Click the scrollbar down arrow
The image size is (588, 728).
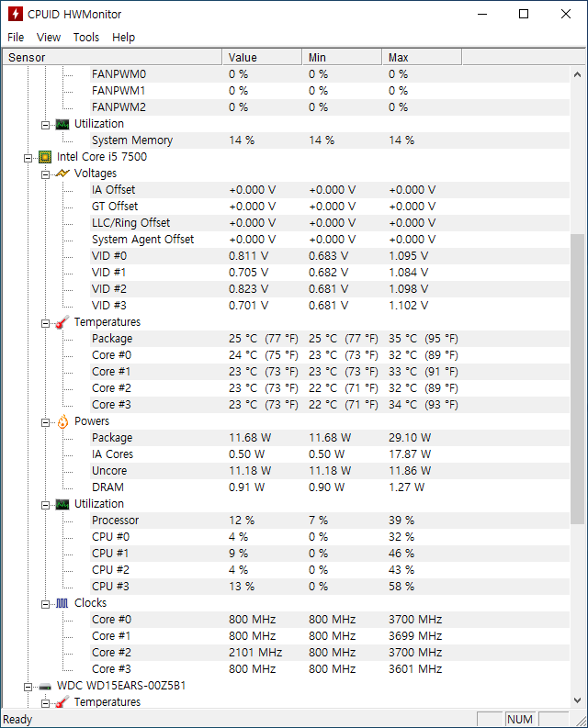pyautogui.click(x=577, y=700)
